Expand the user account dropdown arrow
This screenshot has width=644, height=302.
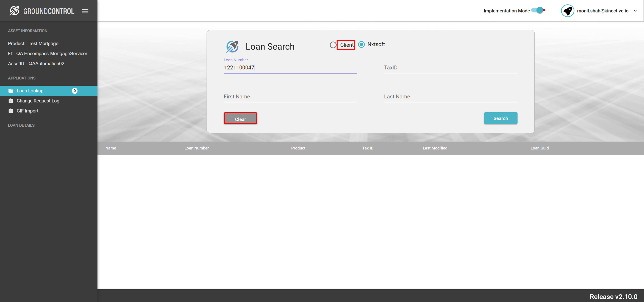point(635,11)
